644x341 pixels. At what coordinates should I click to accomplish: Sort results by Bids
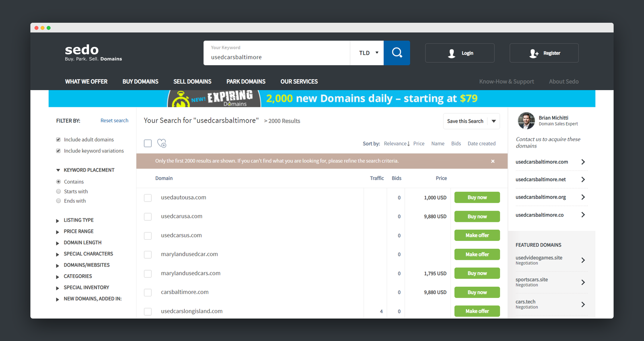(456, 144)
